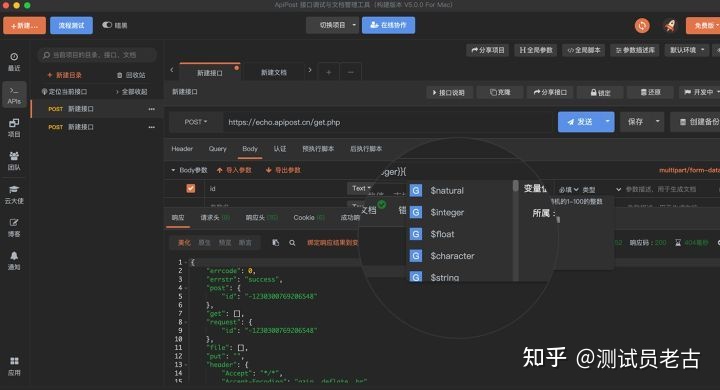Open the dropdown arrow beside 发送
720x390 pixels.
click(x=608, y=122)
